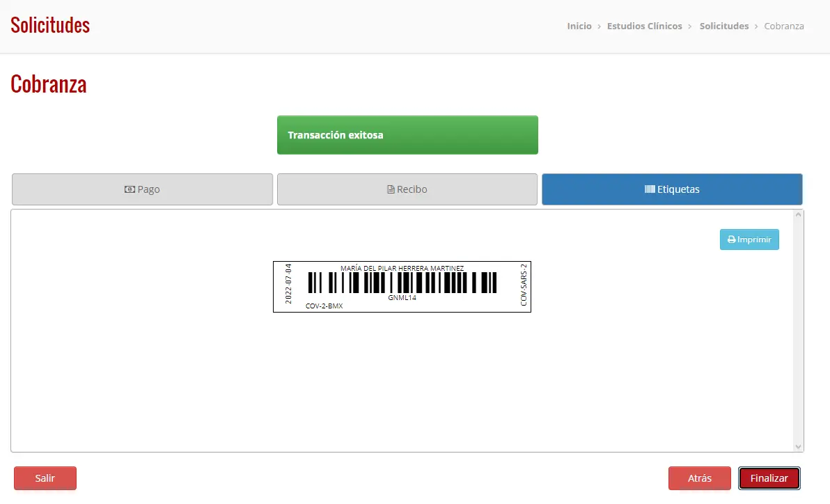This screenshot has height=504, width=830.
Task: Click the COV-SARS-2 vertical text on label
Action: point(524,285)
